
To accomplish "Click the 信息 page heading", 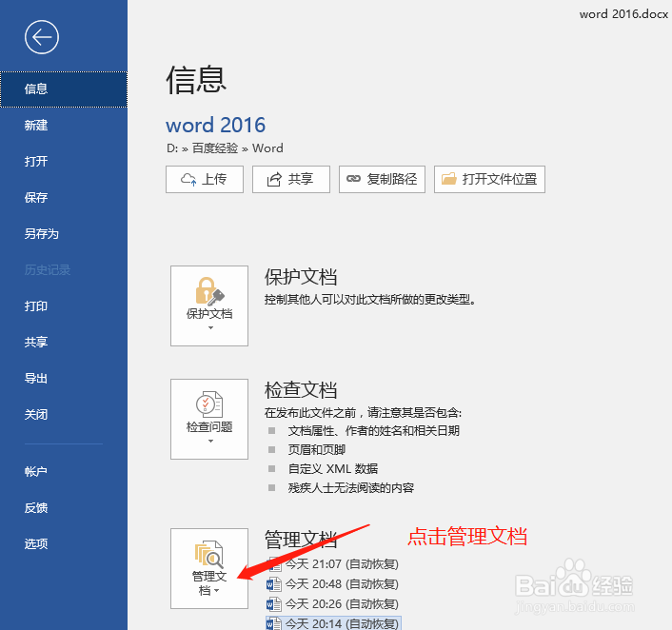I will [196, 80].
